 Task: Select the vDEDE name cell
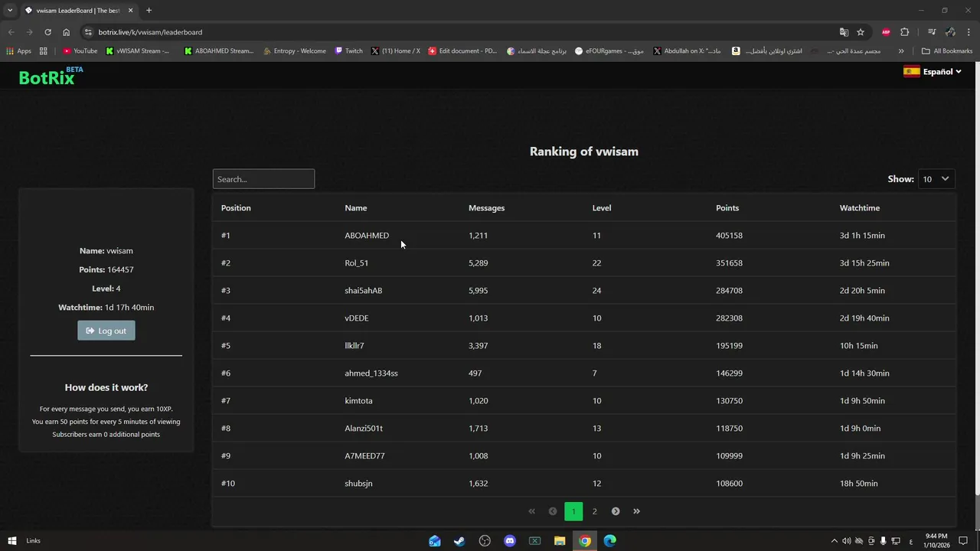[357, 318]
